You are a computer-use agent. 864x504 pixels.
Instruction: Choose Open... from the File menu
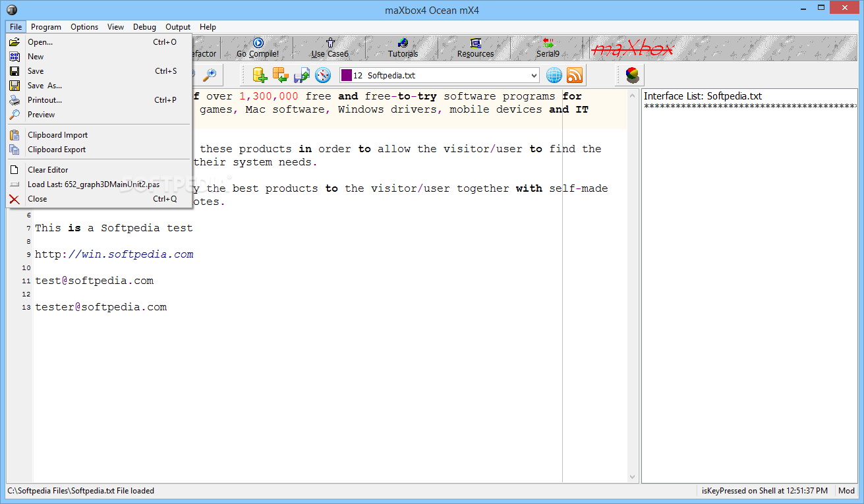(x=99, y=42)
